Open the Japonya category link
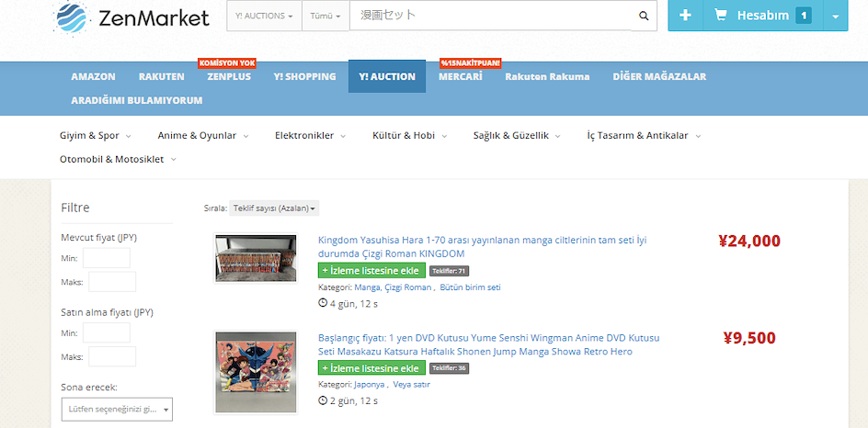The image size is (868, 428). (370, 384)
